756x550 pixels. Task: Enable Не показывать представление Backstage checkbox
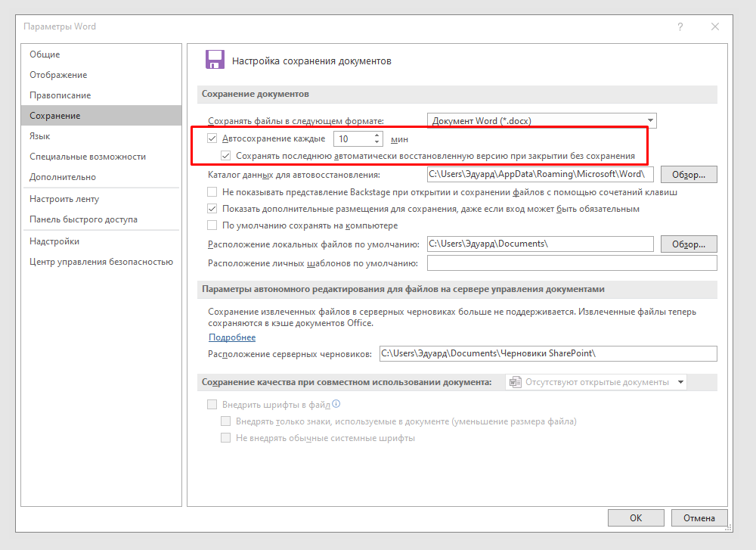[x=212, y=192]
